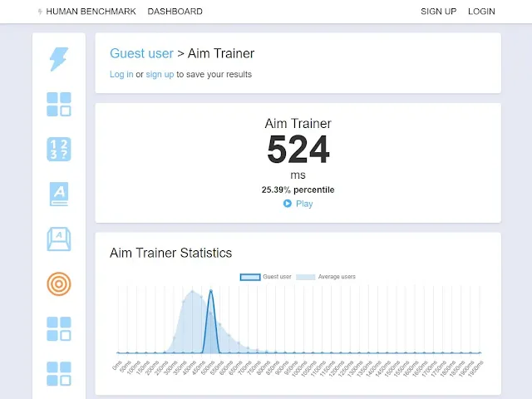Open the last grid icon in the sidebar
This screenshot has width=532, height=399.
[59, 373]
